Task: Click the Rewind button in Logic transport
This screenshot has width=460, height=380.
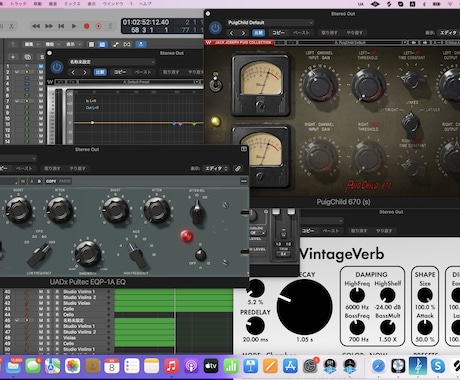Action: tap(36, 26)
